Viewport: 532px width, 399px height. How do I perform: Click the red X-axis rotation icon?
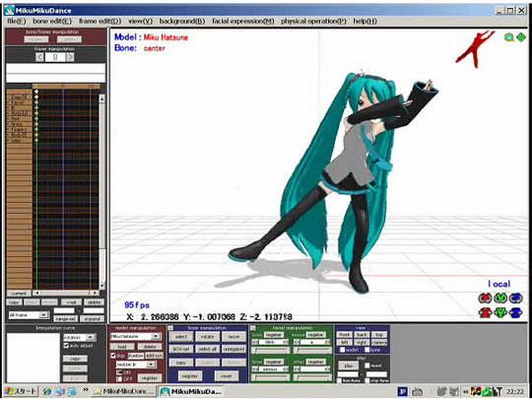tap(486, 299)
